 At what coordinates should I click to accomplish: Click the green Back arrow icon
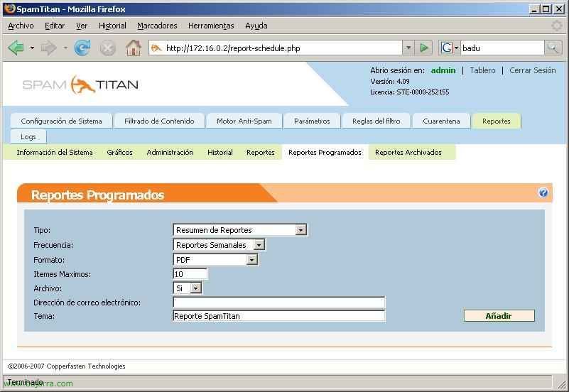tap(16, 48)
